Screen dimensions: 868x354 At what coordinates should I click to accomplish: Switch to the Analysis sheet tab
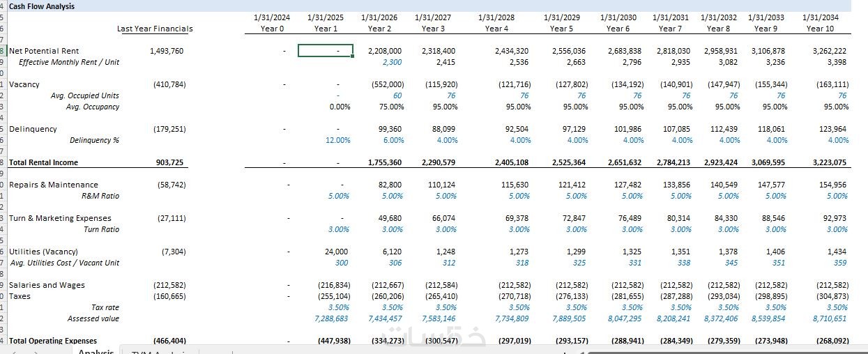pos(96,351)
